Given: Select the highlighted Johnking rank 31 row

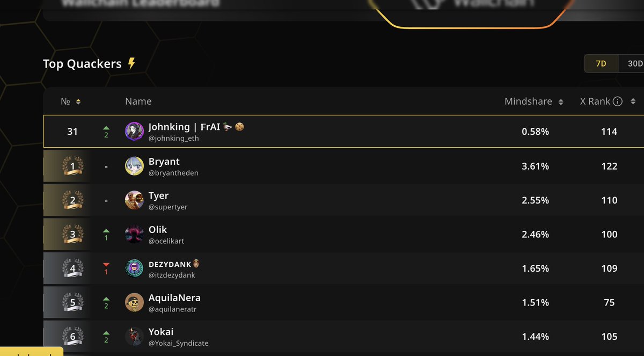Looking at the screenshot, I should (343, 131).
